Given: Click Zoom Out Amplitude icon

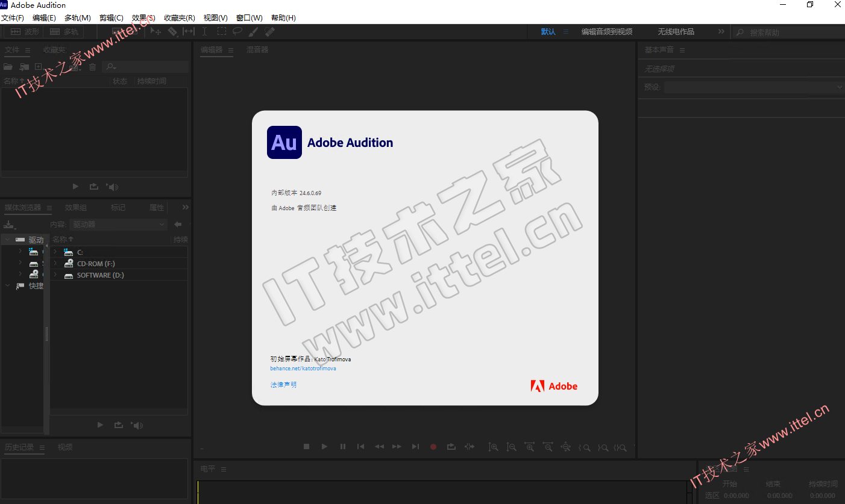Looking at the screenshot, I should [x=512, y=447].
